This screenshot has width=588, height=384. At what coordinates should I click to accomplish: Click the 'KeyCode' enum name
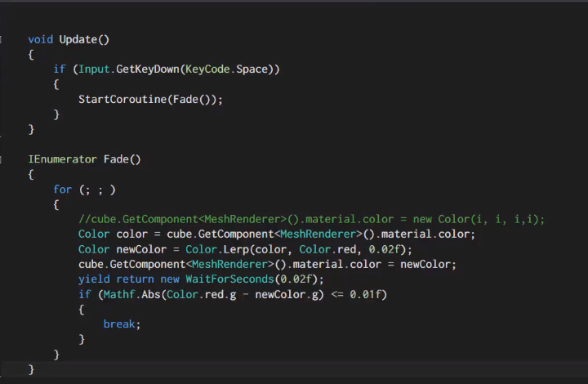207,69
